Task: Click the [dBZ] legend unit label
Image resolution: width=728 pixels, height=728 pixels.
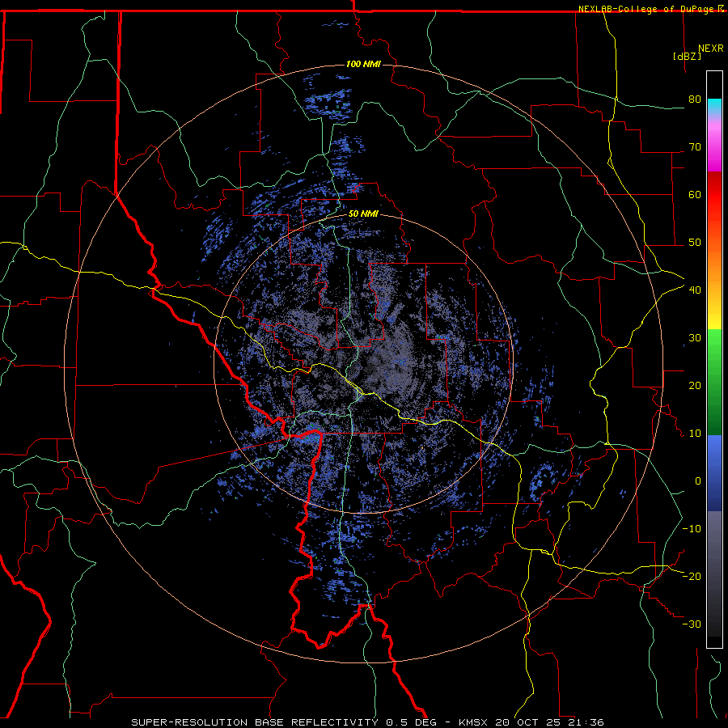Action: pos(687,57)
